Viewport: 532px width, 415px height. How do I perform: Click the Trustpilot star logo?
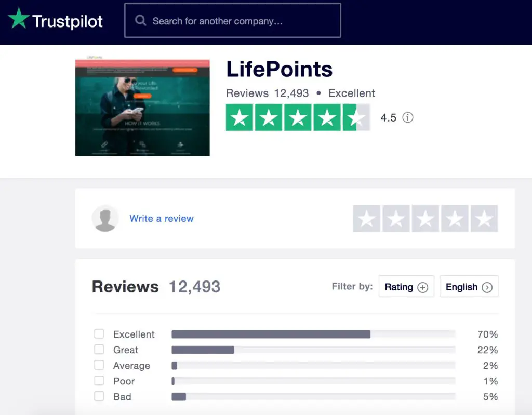(19, 18)
